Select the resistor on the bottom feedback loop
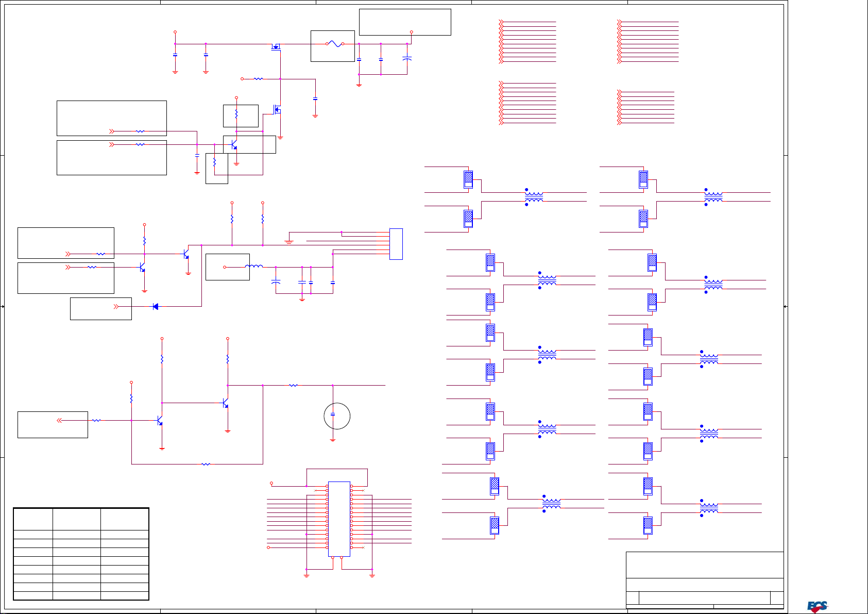The height and width of the screenshot is (614, 868). 206,464
